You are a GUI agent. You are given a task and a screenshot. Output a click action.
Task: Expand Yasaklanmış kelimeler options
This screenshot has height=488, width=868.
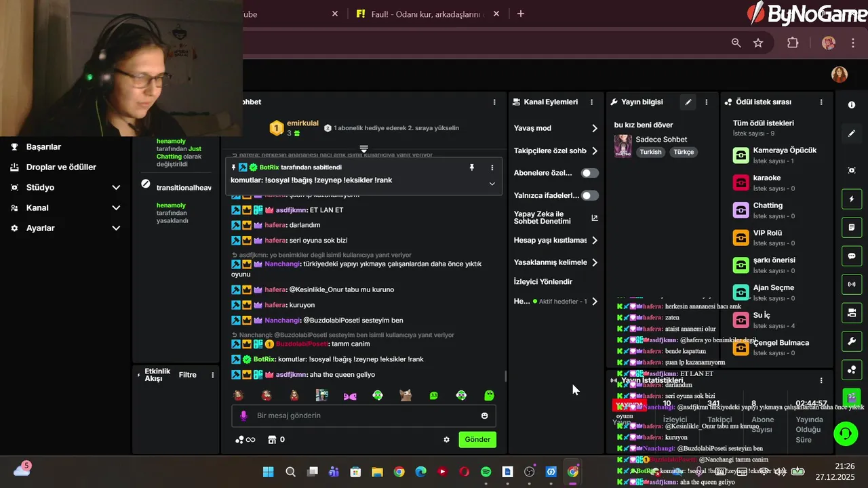[595, 262]
